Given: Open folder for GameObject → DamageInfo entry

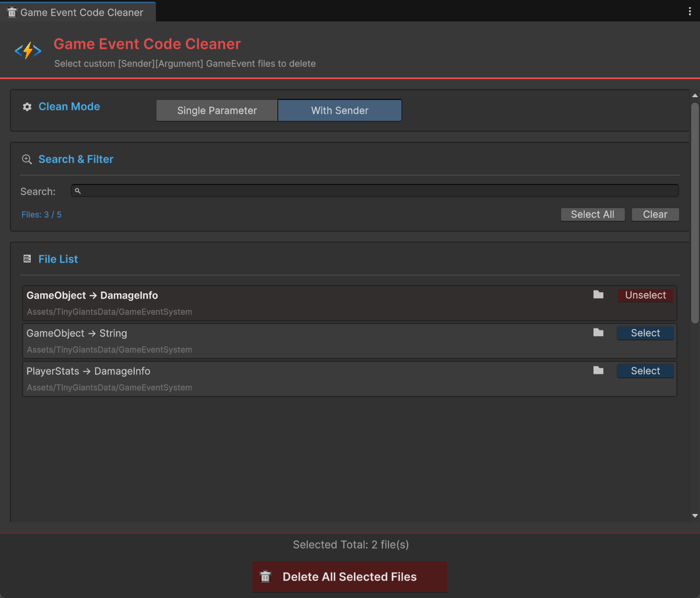Looking at the screenshot, I should click(598, 295).
